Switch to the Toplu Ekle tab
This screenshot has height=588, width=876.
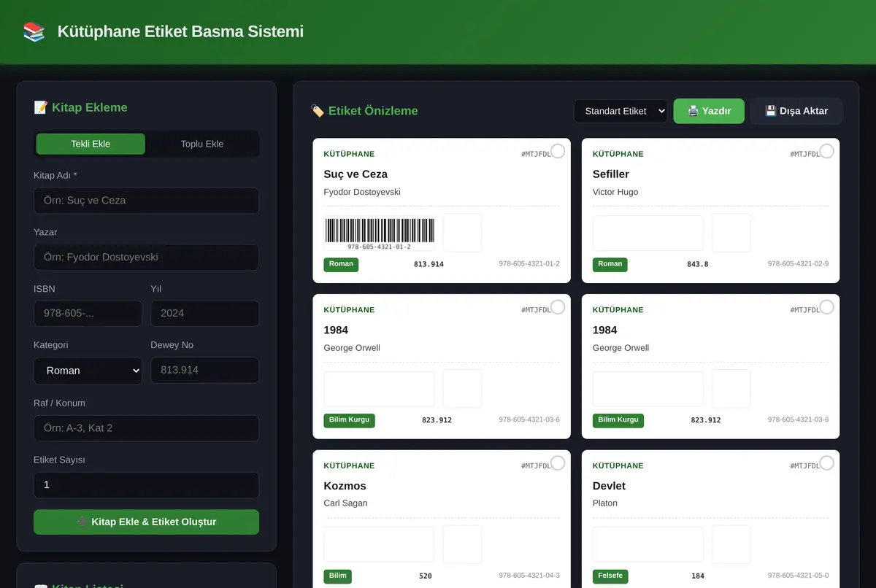[202, 144]
